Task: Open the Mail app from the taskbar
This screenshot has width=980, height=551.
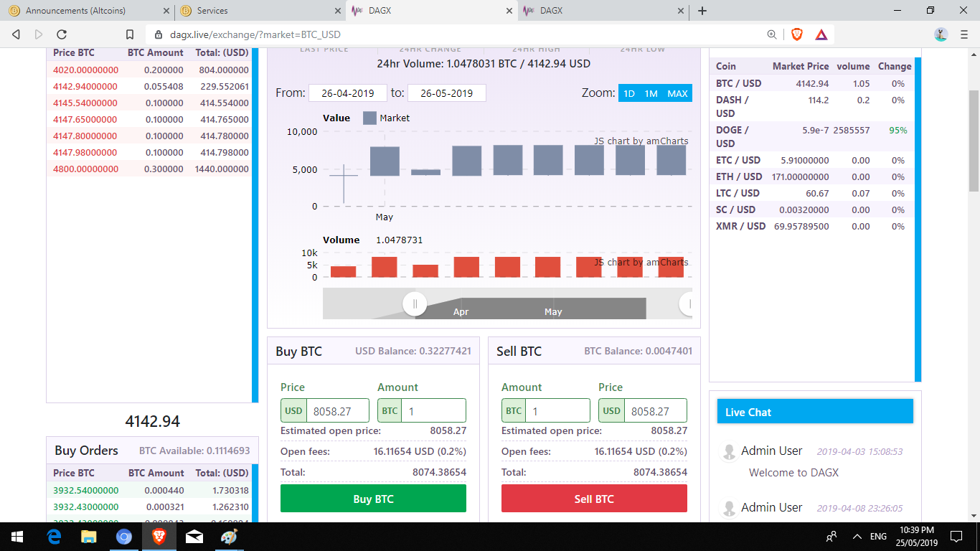Action: pyautogui.click(x=194, y=537)
